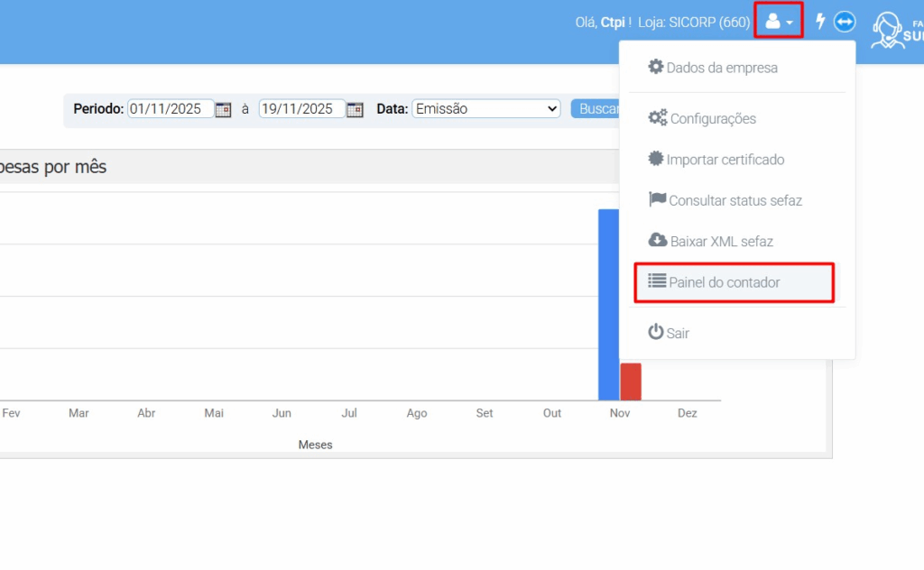The width and height of the screenshot is (924, 570).
Task: Click the red November bar in chart
Action: tap(631, 382)
